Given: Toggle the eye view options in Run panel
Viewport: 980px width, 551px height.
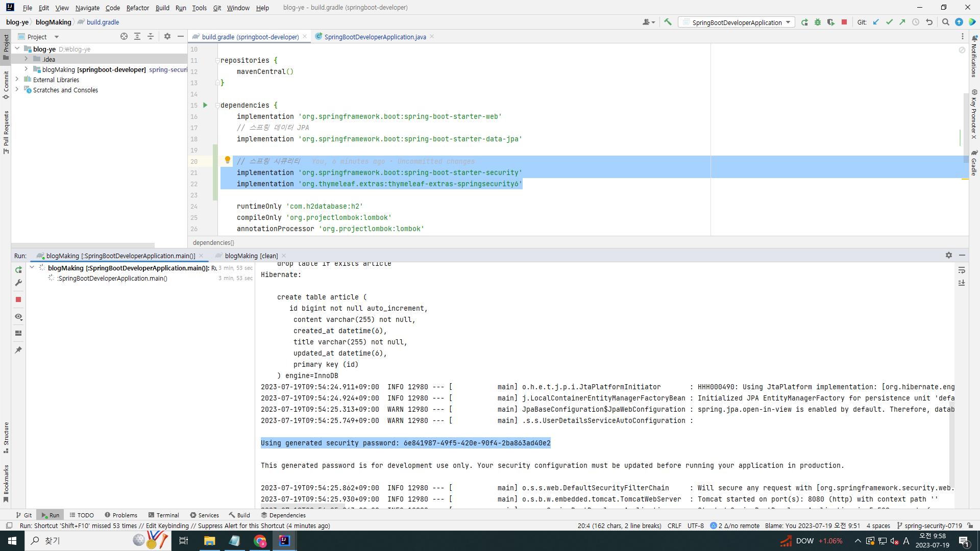Looking at the screenshot, I should click(x=18, y=317).
